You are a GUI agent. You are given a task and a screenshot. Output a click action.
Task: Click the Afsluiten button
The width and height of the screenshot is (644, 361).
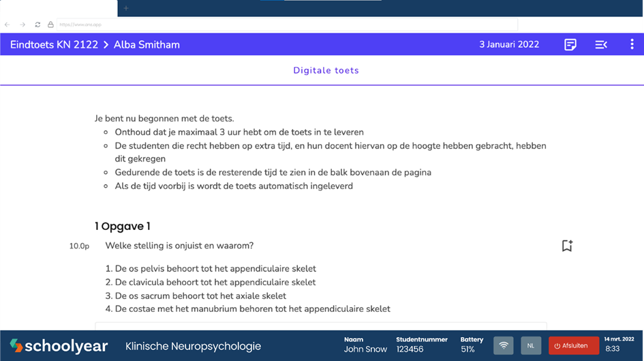click(x=573, y=345)
